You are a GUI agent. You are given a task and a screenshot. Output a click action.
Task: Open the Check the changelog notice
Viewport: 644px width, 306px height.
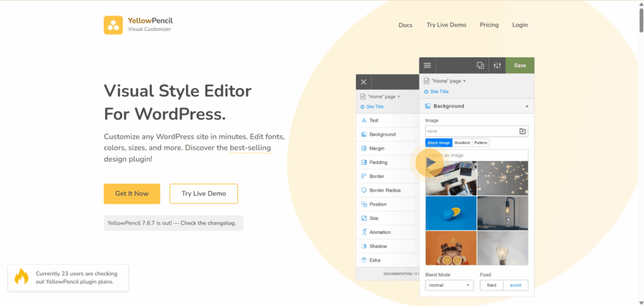174,223
